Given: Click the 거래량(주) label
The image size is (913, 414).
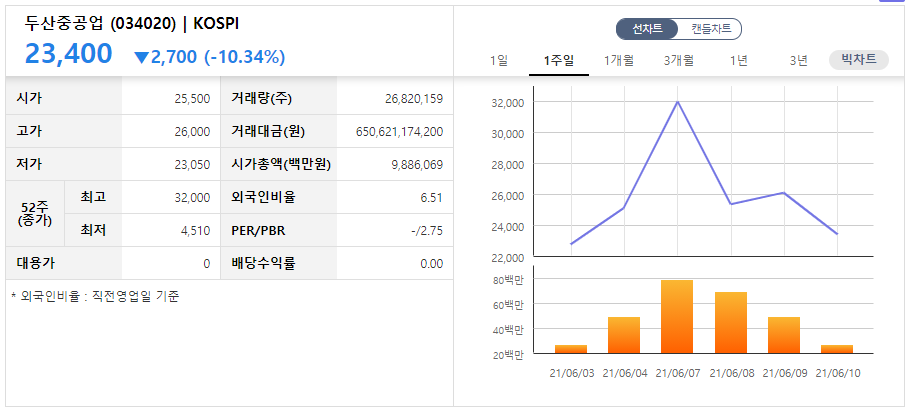Looking at the screenshot, I should (261, 98).
